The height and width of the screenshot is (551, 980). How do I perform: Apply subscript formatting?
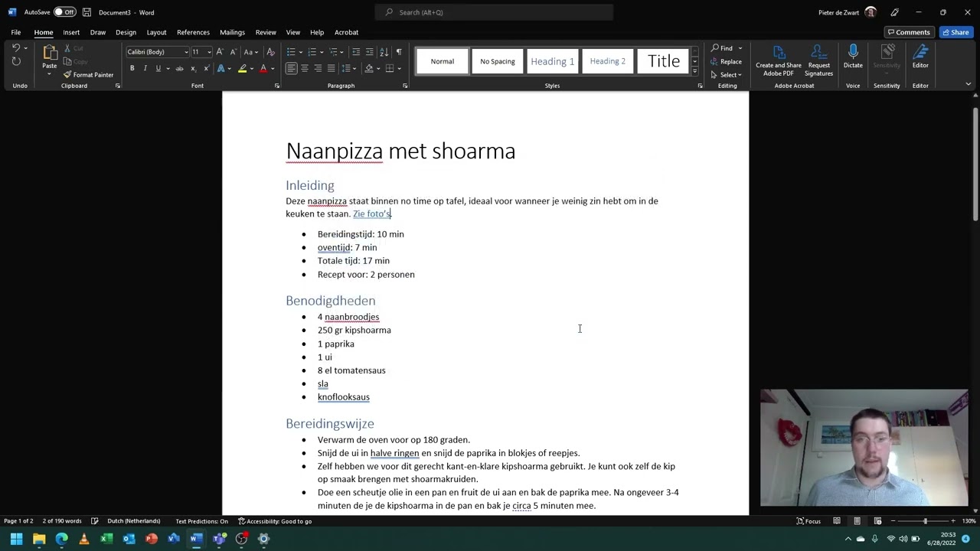(x=193, y=68)
